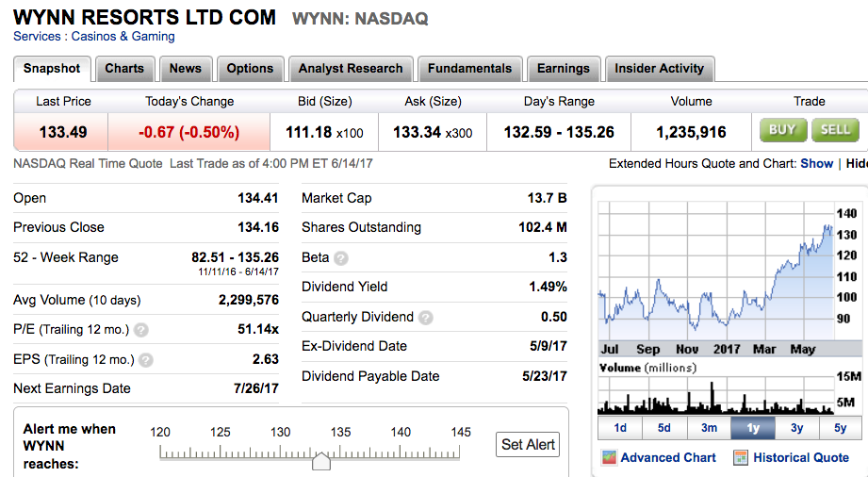868x477 pixels.
Task: Click the help icon beside Quarterly Dividend
Action: point(425,318)
